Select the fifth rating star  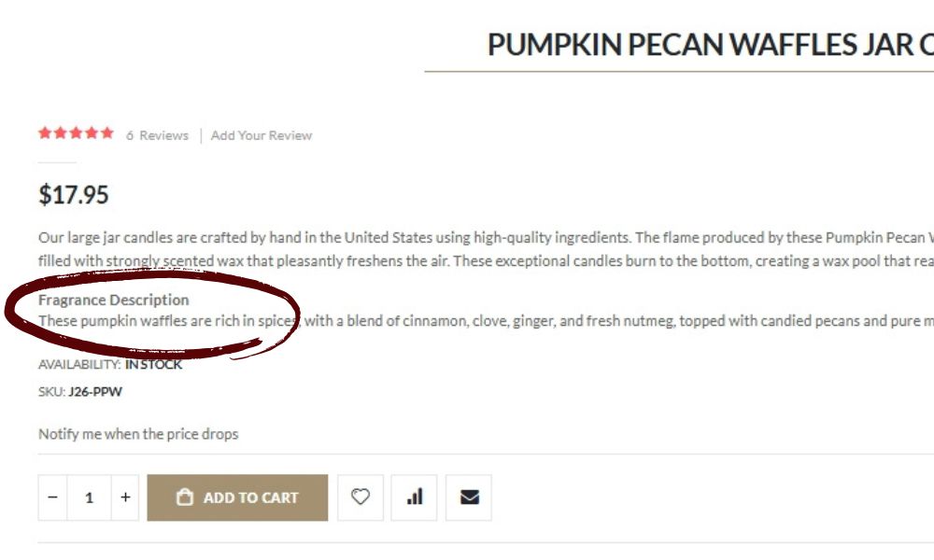[106, 133]
